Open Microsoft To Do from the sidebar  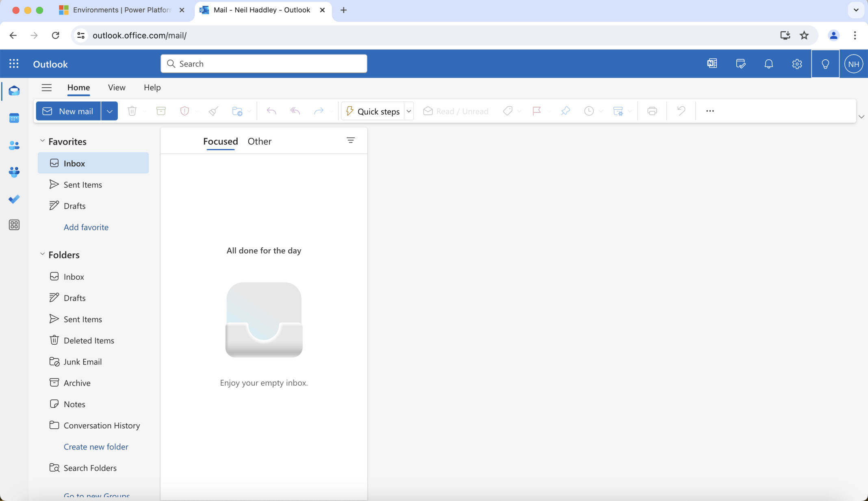point(15,199)
